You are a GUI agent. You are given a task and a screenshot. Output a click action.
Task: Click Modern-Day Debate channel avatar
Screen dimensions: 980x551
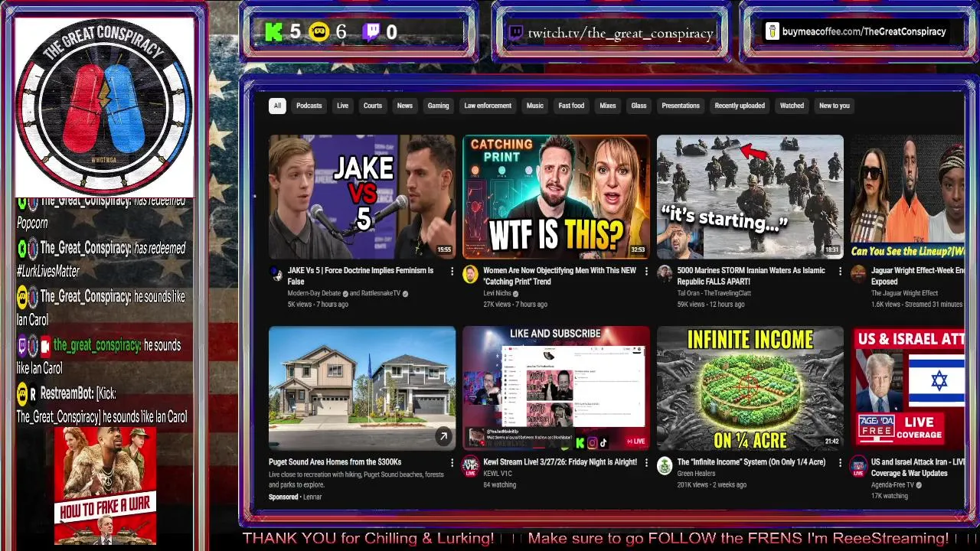(276, 274)
